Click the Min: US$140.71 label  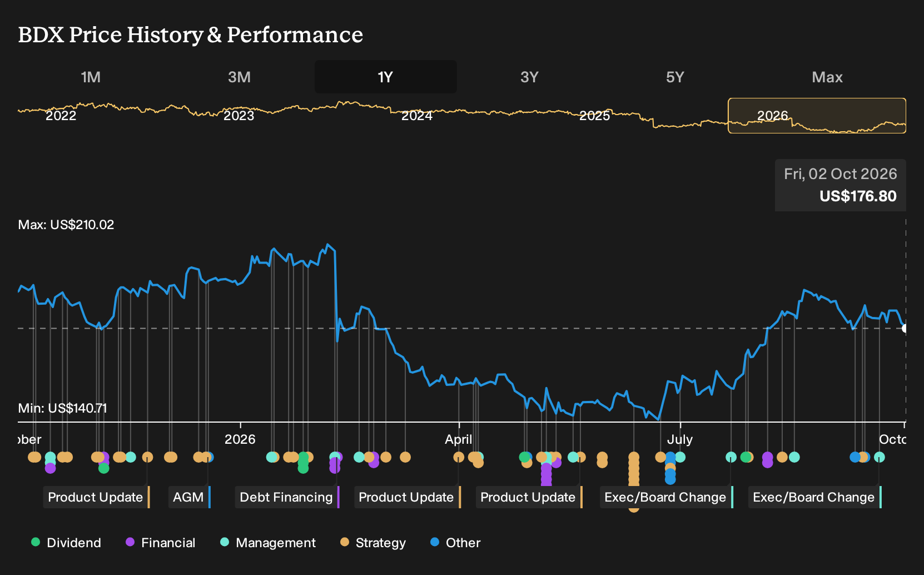[x=62, y=408]
